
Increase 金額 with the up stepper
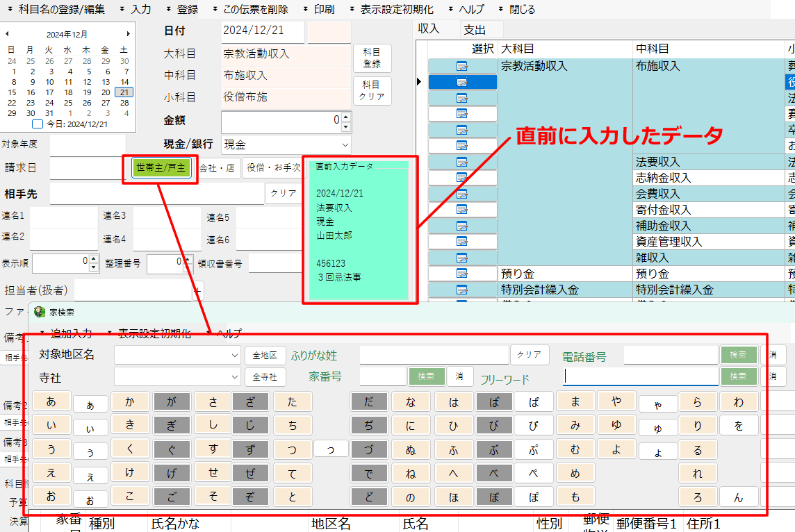click(x=346, y=117)
